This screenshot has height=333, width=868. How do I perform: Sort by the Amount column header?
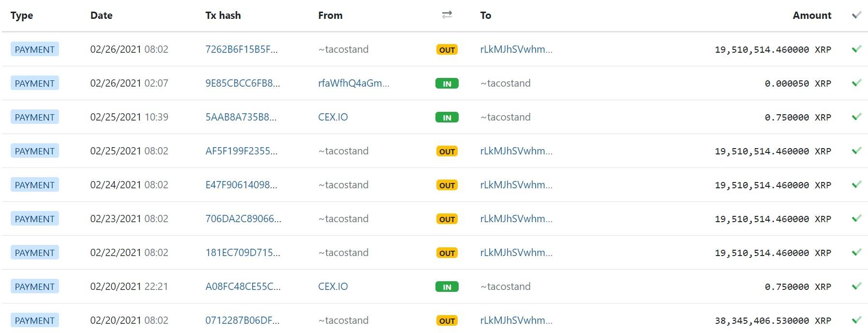812,15
